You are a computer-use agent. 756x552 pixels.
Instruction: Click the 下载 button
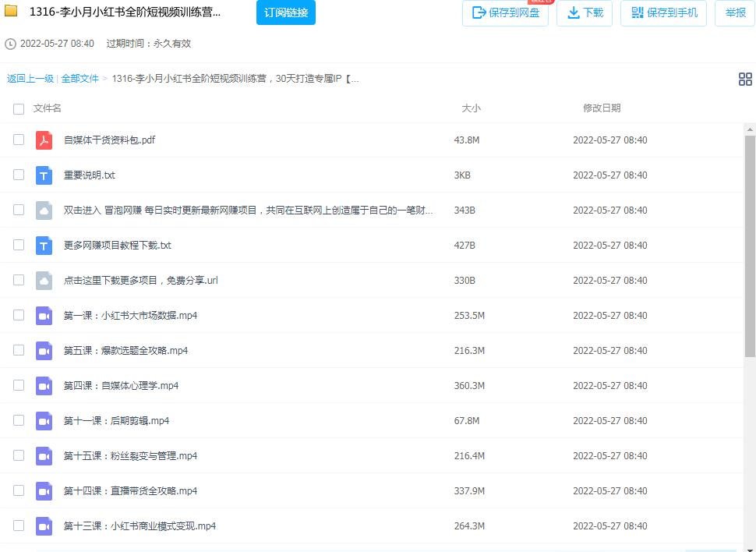(x=585, y=13)
